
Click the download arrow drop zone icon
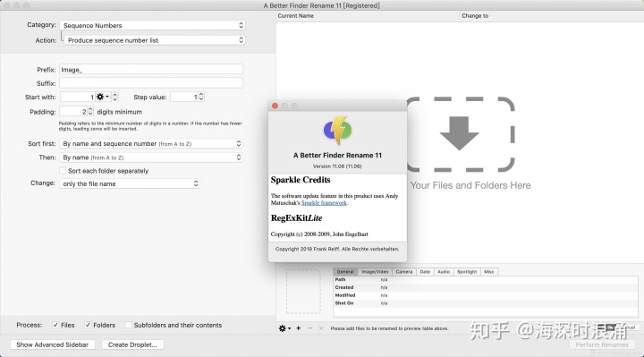460,133
